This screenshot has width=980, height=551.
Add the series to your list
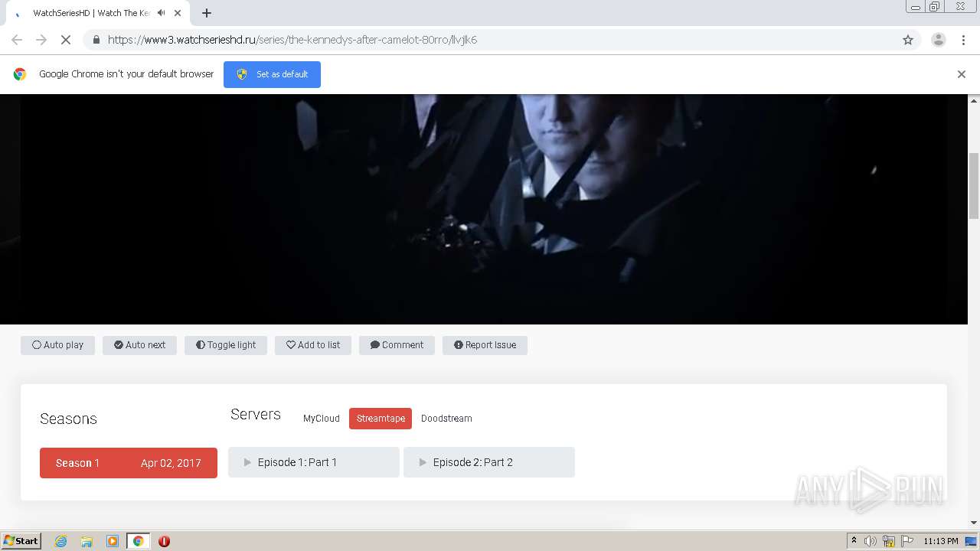[x=313, y=345]
